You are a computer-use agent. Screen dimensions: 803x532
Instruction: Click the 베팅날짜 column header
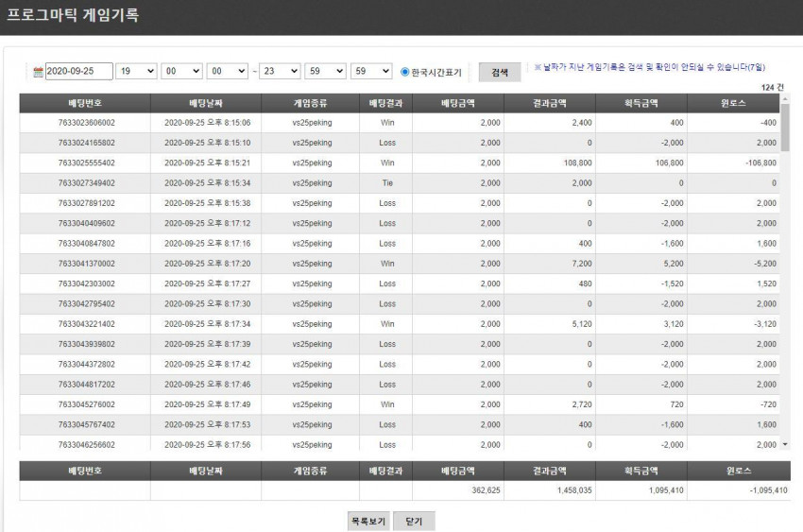click(x=206, y=103)
